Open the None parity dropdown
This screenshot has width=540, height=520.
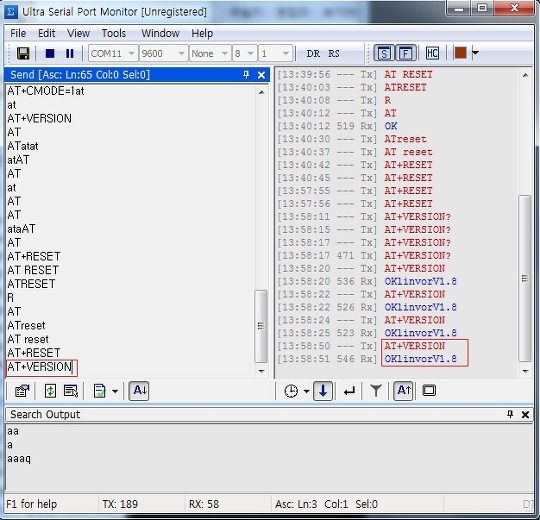point(210,53)
